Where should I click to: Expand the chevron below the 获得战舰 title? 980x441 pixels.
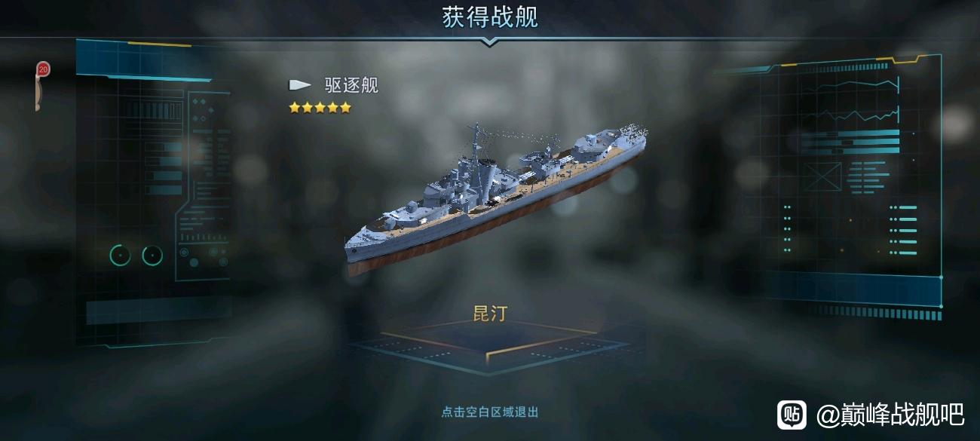489,43
